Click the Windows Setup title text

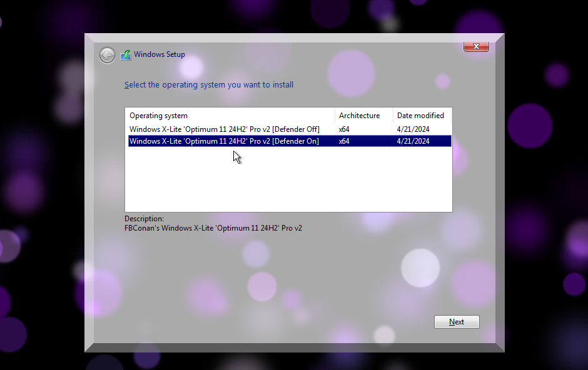160,54
